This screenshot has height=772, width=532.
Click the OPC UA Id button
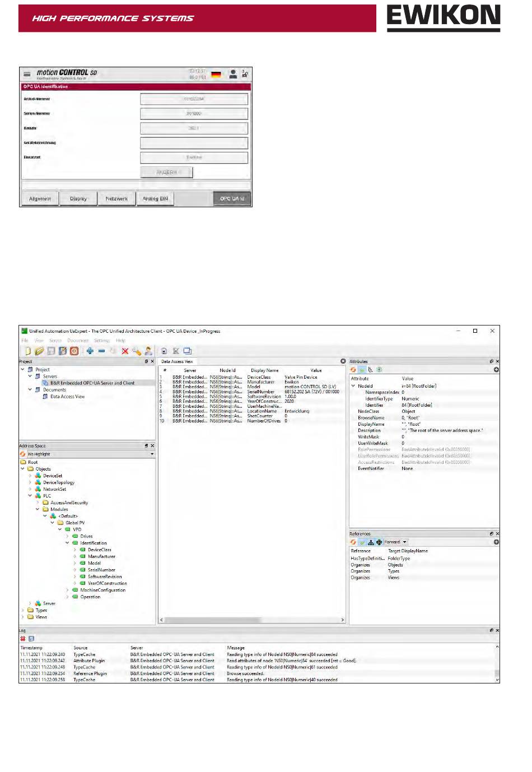point(232,199)
